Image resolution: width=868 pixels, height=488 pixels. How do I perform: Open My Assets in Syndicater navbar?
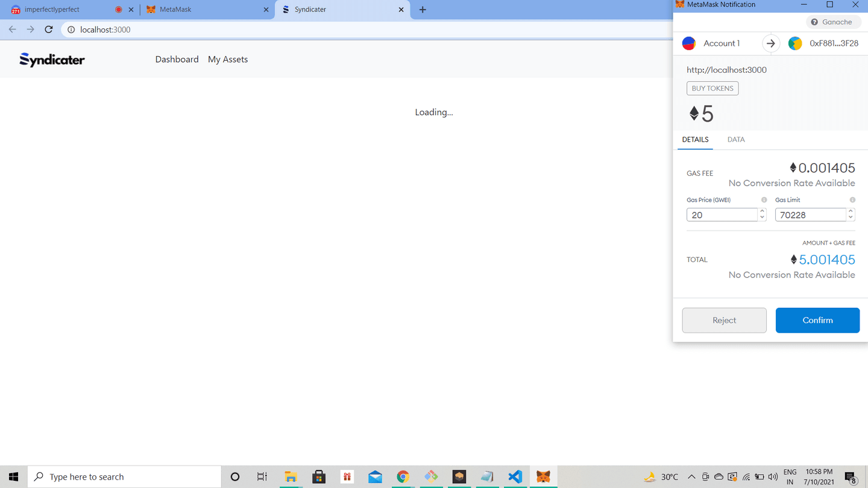tap(228, 59)
